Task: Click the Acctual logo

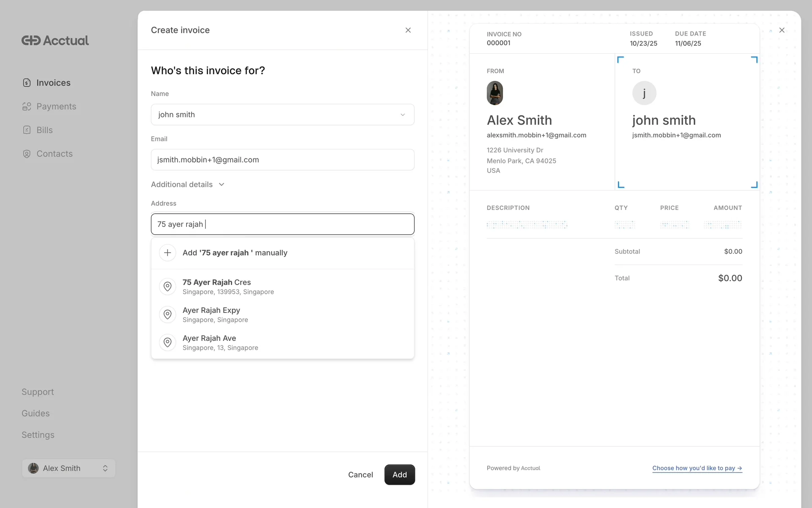Action: 55,41
